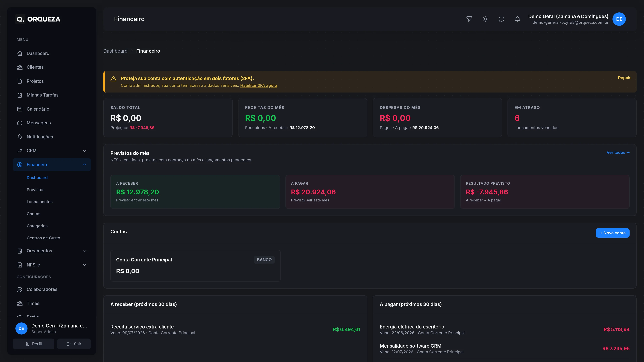Screen dimensions: 644x362
Task: Click the Mensagens chat icon in sidebar
Action: point(20,123)
